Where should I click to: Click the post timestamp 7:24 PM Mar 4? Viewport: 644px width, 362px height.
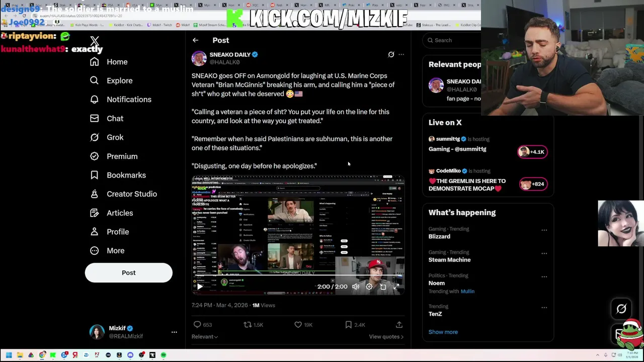click(x=219, y=305)
